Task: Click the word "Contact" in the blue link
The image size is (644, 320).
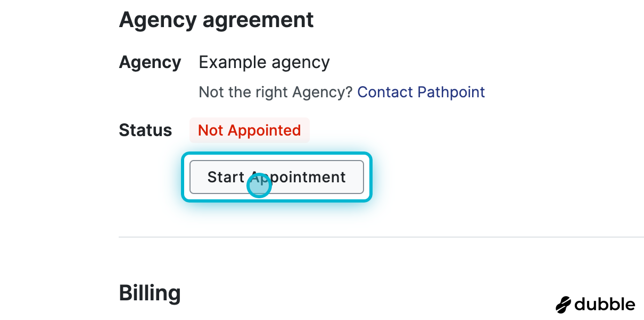Action: (385, 92)
